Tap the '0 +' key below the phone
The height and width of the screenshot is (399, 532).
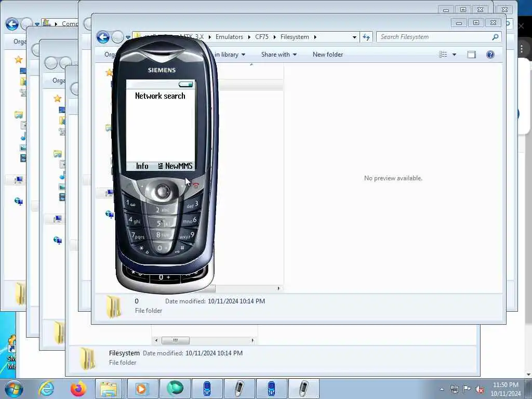click(x=165, y=277)
